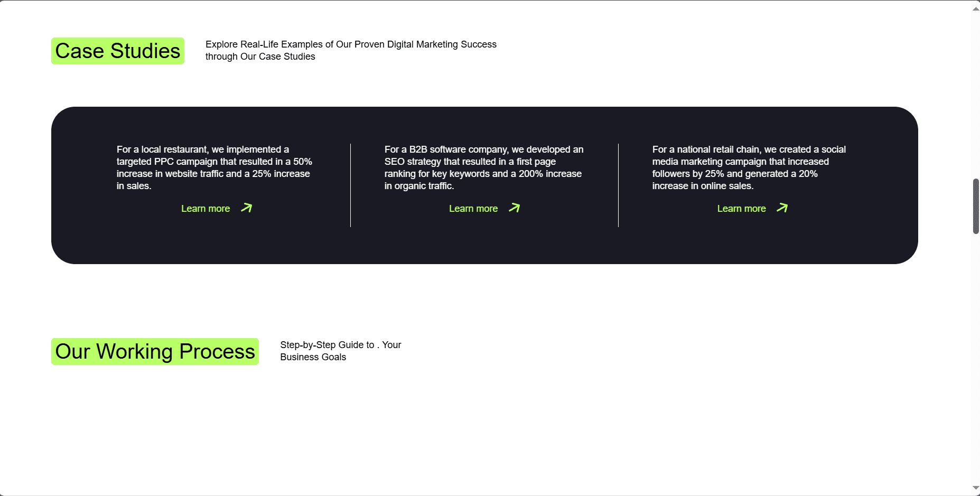This screenshot has width=980, height=496.
Task: Click the national retail chain campaign description
Action: coord(749,167)
